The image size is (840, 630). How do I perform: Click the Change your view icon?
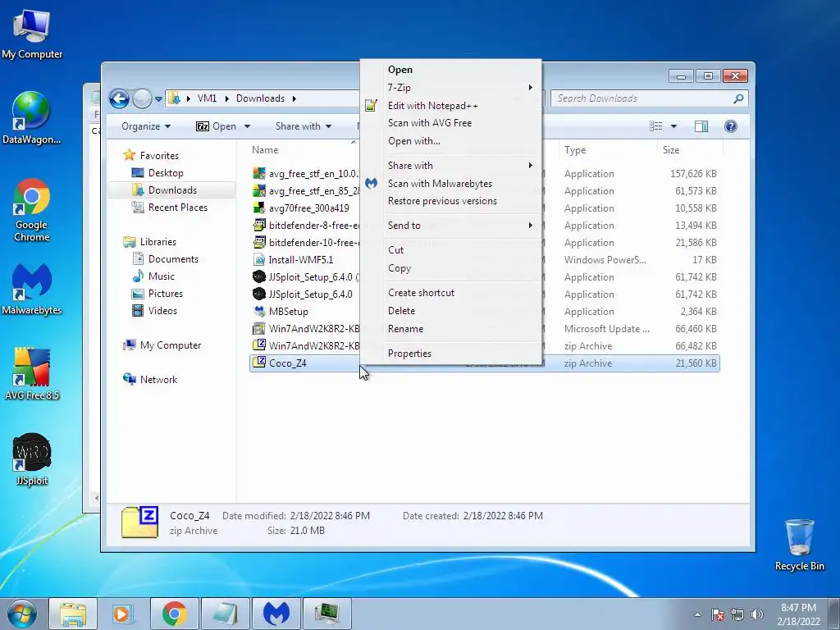655,126
